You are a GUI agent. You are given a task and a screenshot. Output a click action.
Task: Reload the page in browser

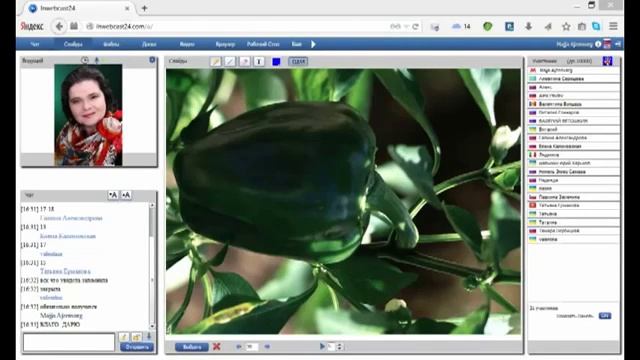click(416, 27)
